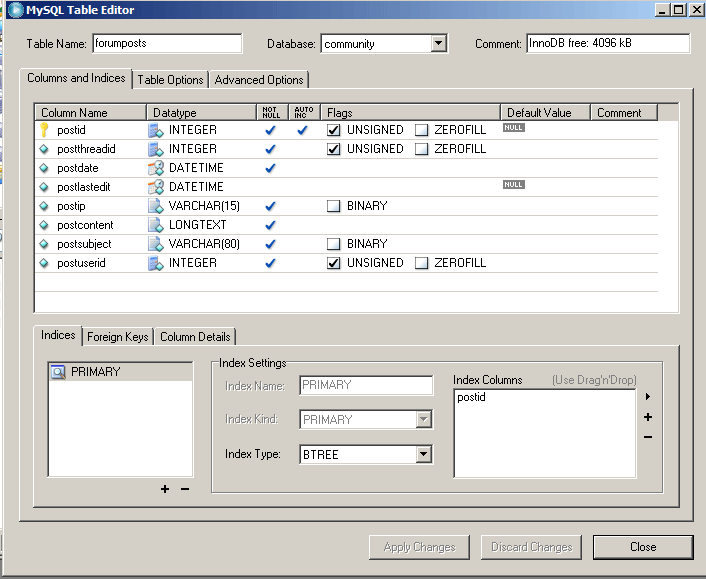
Task: Click the LONGTEXT datatype icon in postcontent row
Action: click(x=156, y=225)
